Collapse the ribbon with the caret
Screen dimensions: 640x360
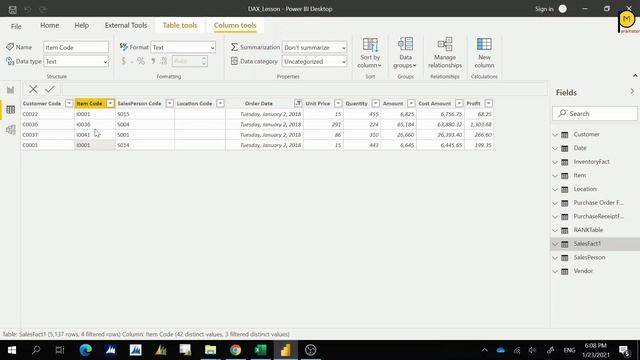pos(635,76)
